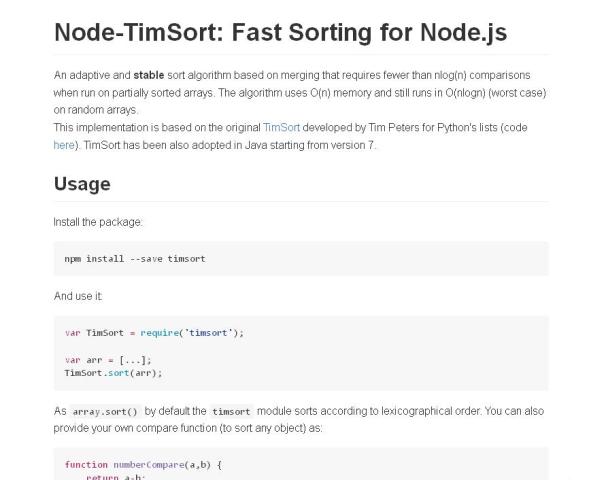The height and width of the screenshot is (480, 606).
Task: Click the var TimSort require code line
Action: pyautogui.click(x=154, y=333)
